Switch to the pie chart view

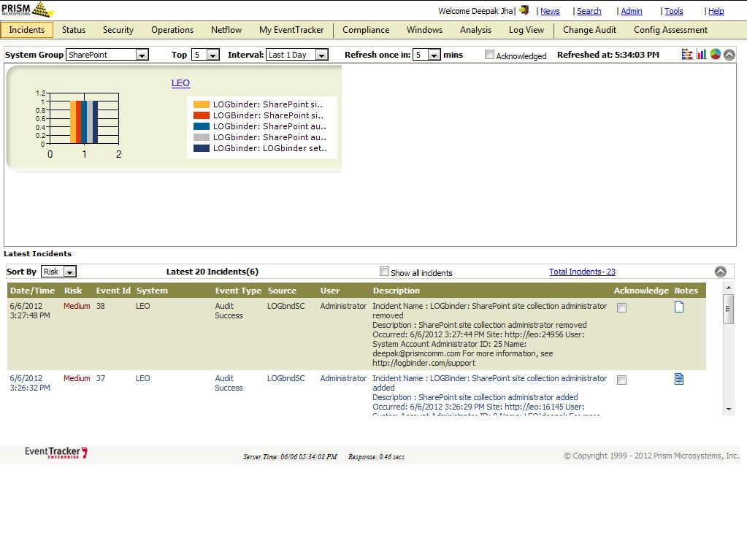tap(715, 54)
